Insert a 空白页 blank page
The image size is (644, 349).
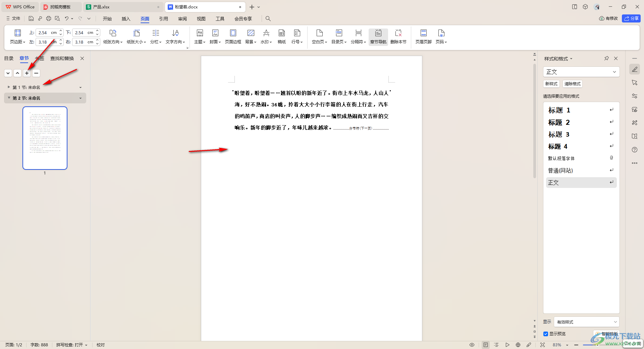pos(319,37)
